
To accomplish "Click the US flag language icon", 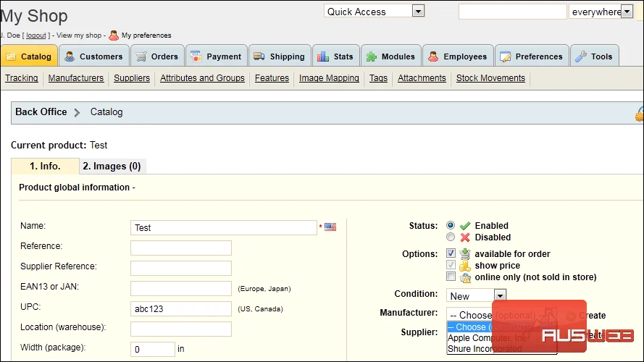I will point(330,227).
